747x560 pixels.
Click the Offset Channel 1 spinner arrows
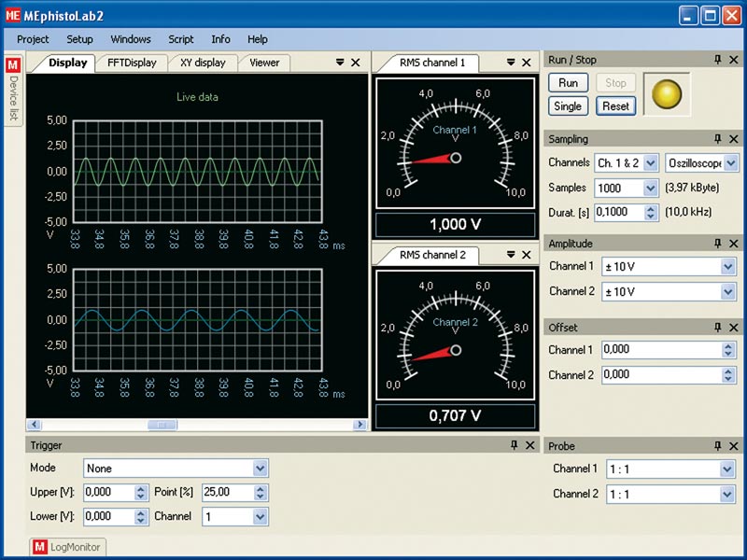pyautogui.click(x=728, y=350)
